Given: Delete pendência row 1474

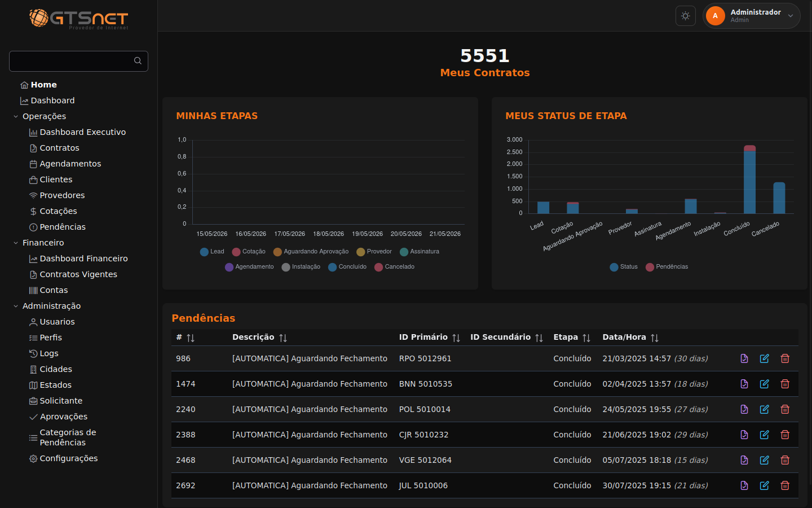Looking at the screenshot, I should pyautogui.click(x=785, y=384).
